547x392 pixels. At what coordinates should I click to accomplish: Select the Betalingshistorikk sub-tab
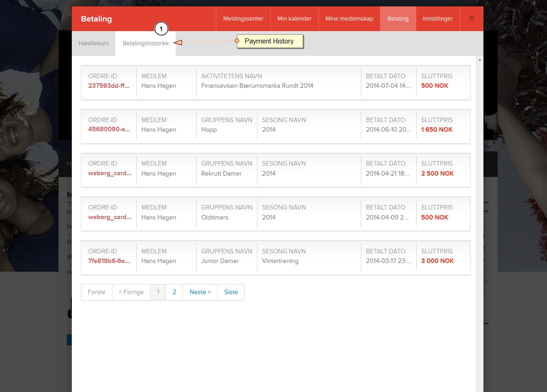(145, 43)
